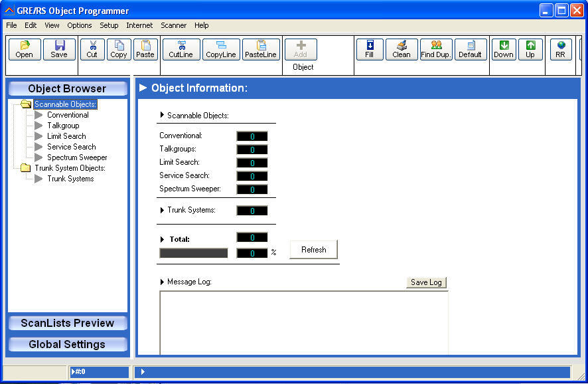
Task: Copy selection via the Copy icon
Action: (119, 49)
